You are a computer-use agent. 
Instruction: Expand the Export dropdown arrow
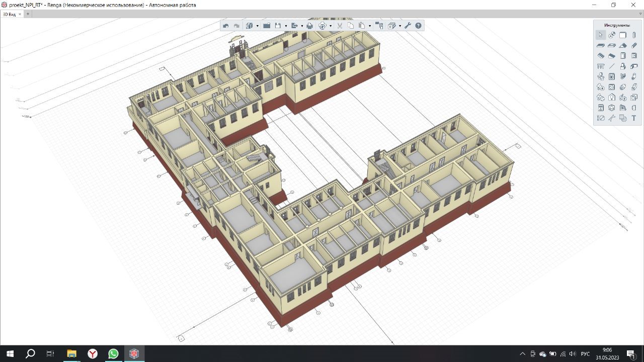pyautogui.click(x=302, y=26)
